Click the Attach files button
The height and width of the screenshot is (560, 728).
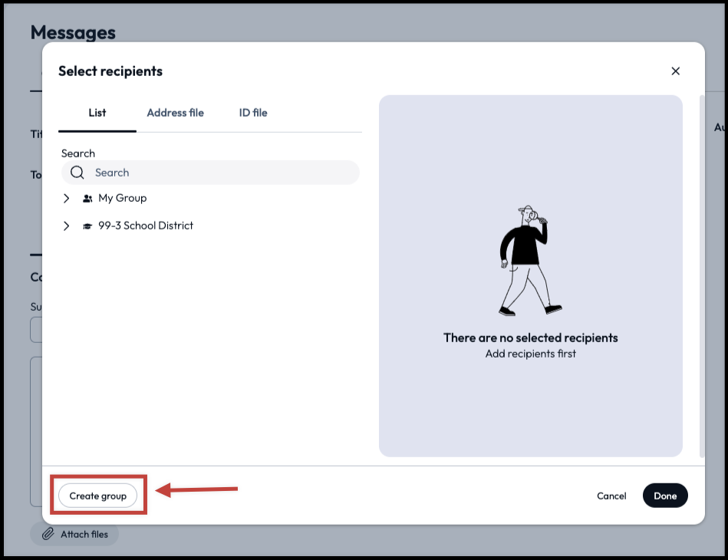point(74,534)
